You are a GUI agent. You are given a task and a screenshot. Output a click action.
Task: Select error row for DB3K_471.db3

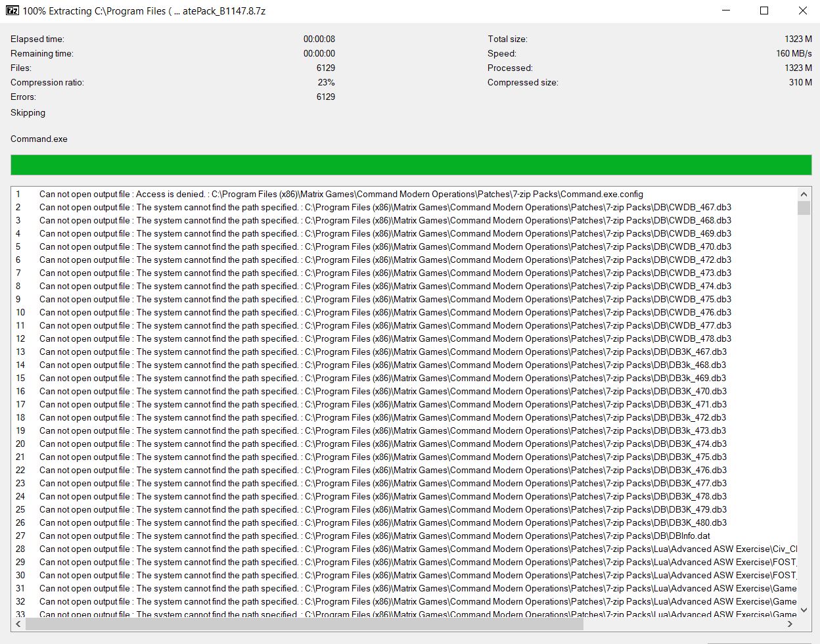tap(404, 404)
